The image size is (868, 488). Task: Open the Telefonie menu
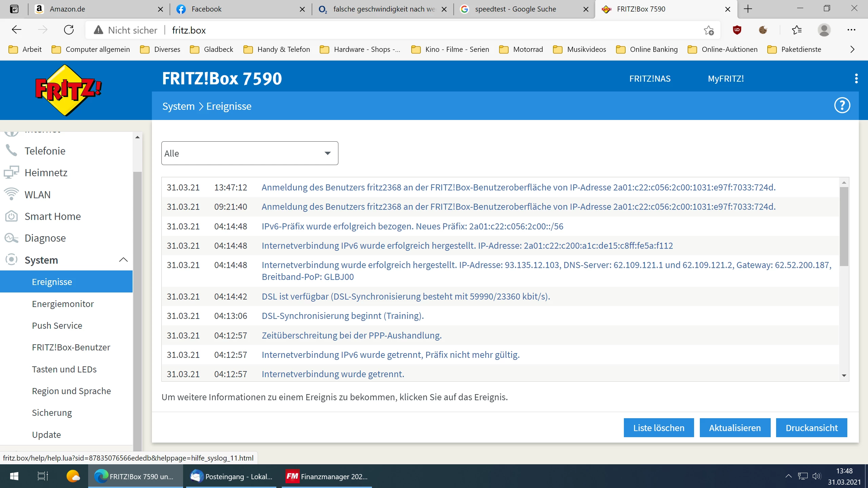click(45, 151)
